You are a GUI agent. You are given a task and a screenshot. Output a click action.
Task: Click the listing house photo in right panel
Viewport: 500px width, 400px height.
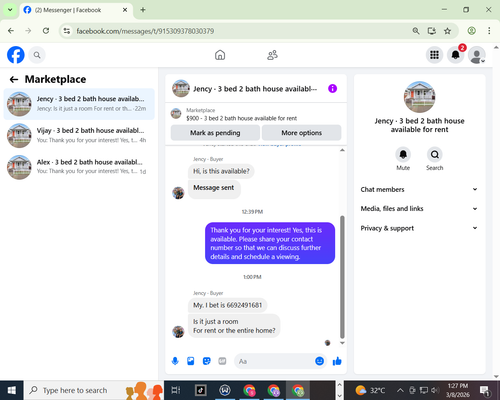coord(419,97)
